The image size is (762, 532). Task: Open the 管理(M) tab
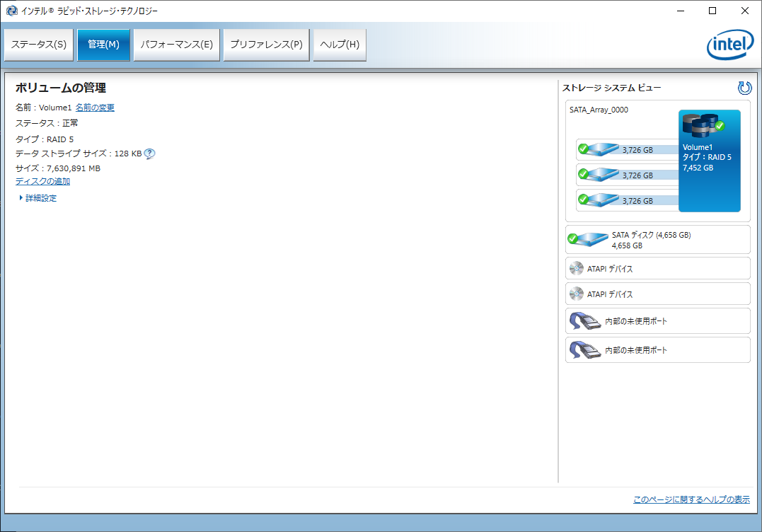(103, 45)
